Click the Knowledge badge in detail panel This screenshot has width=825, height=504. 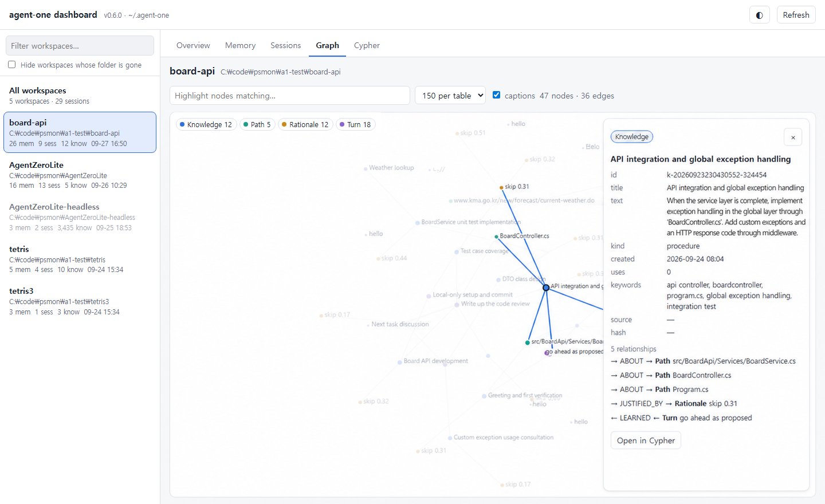632,137
